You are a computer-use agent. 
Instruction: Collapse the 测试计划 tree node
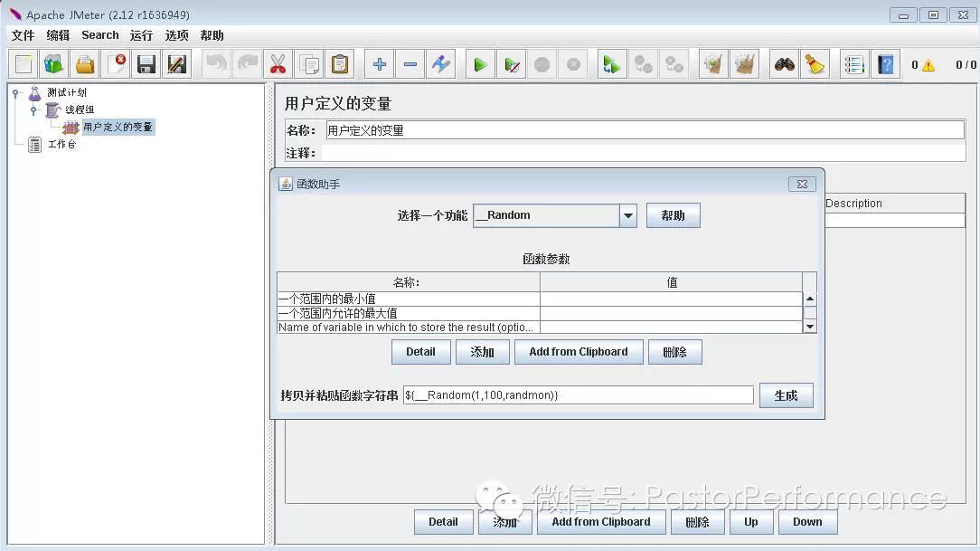15,93
